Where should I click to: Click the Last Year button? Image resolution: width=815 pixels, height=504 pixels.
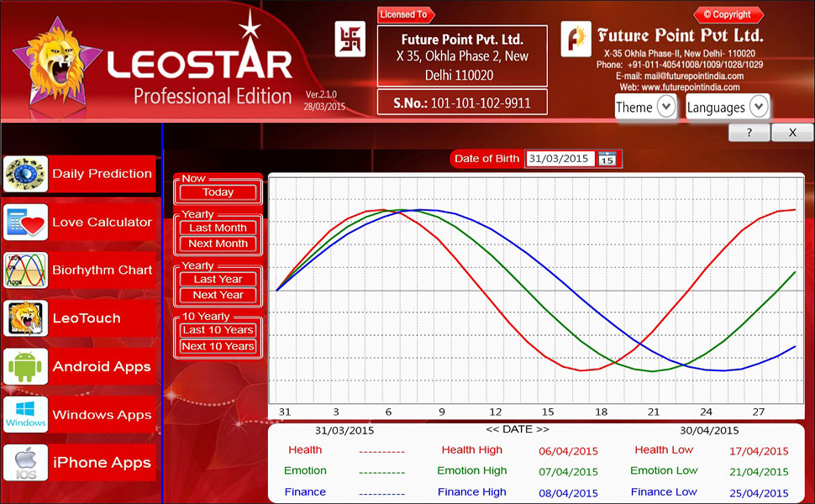[218, 279]
